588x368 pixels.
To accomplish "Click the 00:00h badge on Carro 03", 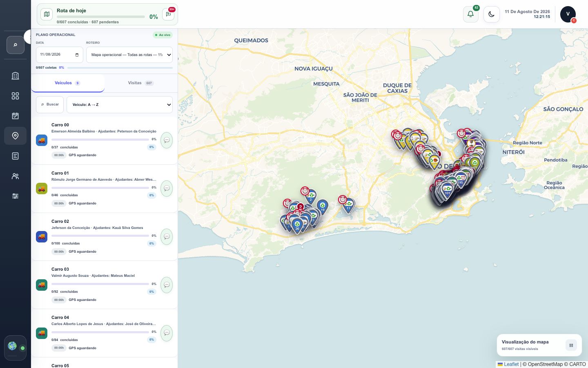I will tap(59, 300).
